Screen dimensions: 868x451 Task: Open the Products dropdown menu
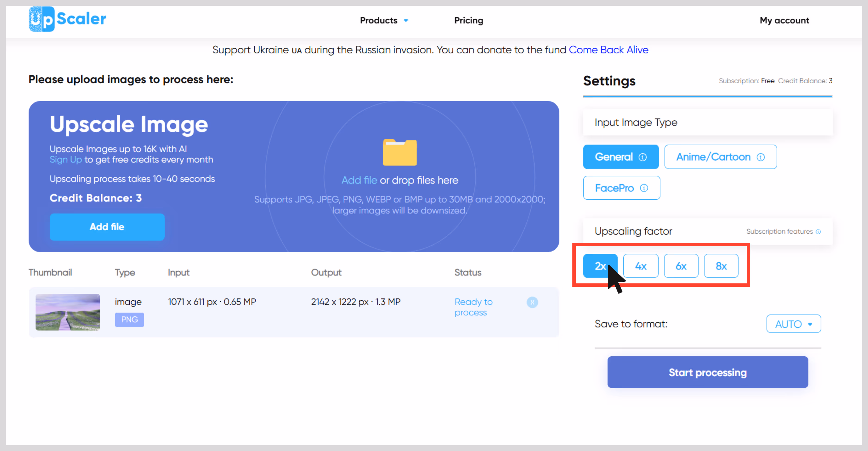pos(384,21)
